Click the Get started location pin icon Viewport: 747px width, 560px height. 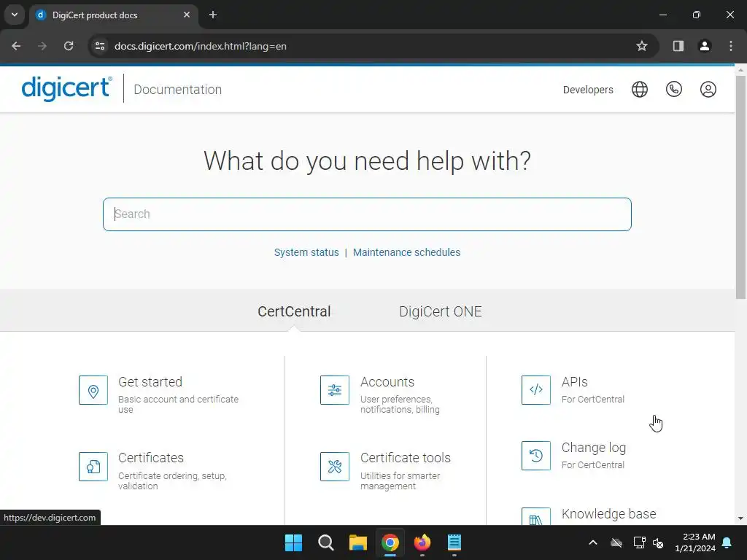point(93,390)
